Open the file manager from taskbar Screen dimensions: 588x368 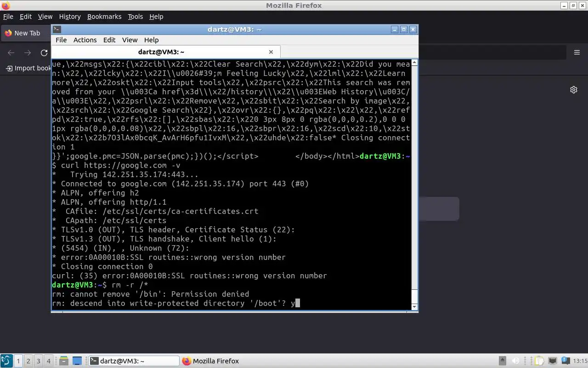(64, 361)
